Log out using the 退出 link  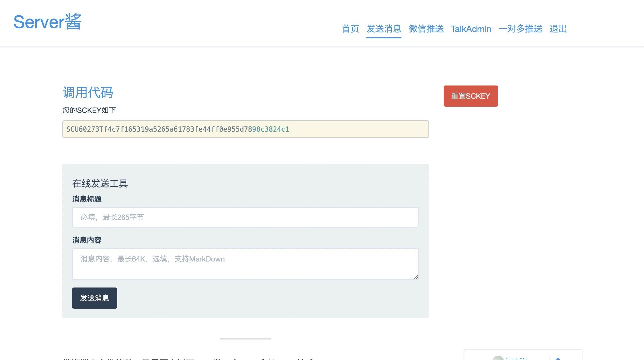[558, 29]
